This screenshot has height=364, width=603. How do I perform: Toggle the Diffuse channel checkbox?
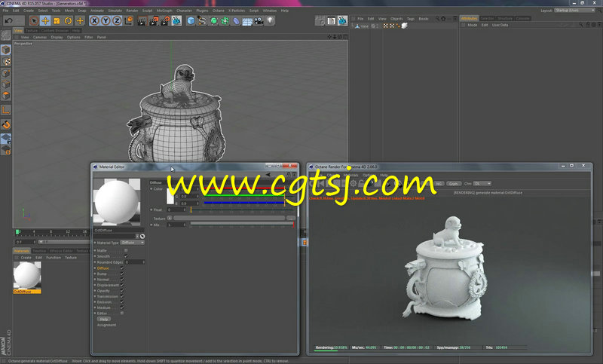coord(122,268)
